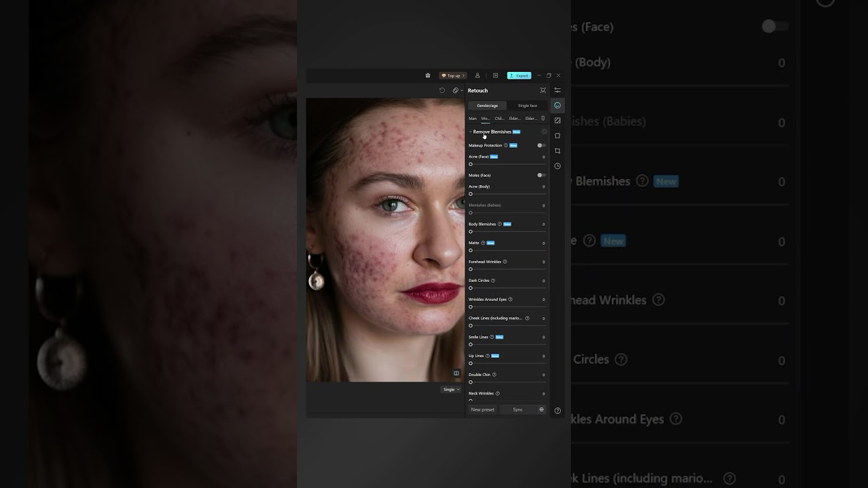Click the undo arrow icon above the photo
The width and height of the screenshot is (868, 488).
tap(442, 90)
